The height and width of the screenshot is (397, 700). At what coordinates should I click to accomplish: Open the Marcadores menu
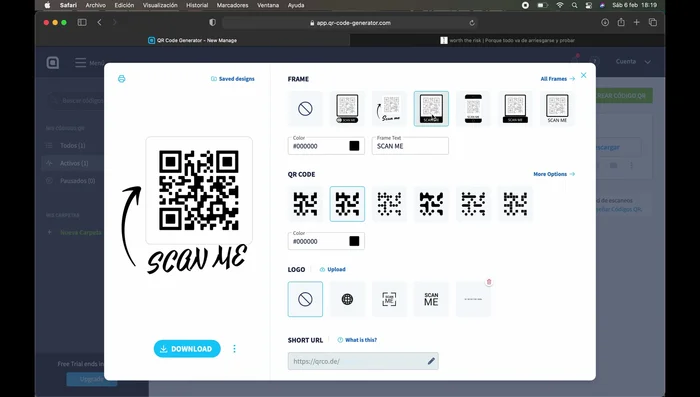coord(232,5)
